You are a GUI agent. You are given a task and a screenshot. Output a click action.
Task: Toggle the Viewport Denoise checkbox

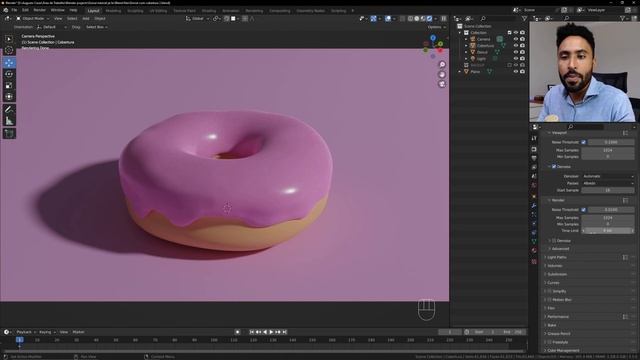[x=554, y=167]
